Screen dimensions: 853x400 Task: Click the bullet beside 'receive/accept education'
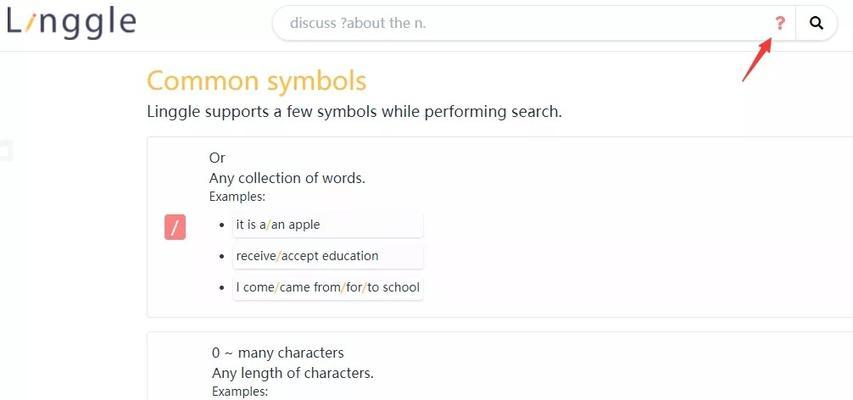[x=222, y=256]
